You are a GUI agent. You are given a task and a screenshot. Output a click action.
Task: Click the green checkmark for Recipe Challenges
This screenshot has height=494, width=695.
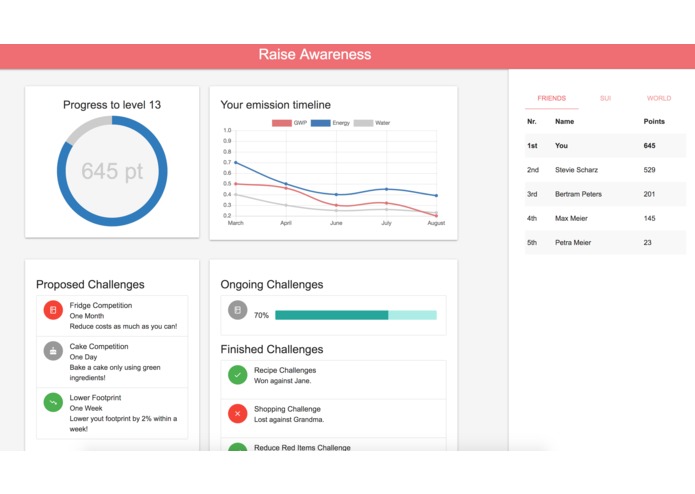click(238, 375)
